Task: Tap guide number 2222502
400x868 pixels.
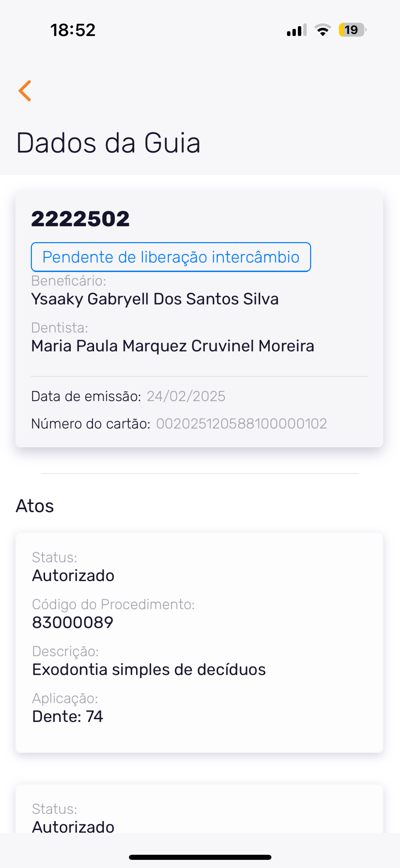Action: point(80,218)
